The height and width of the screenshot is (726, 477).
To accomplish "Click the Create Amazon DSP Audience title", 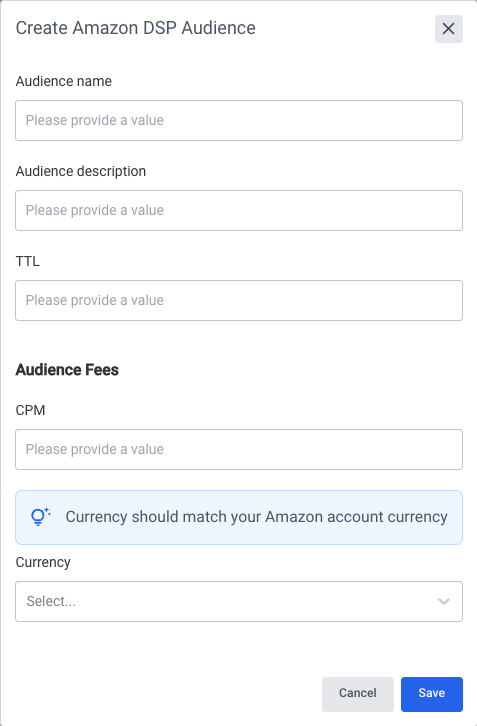I will pyautogui.click(x=136, y=28).
